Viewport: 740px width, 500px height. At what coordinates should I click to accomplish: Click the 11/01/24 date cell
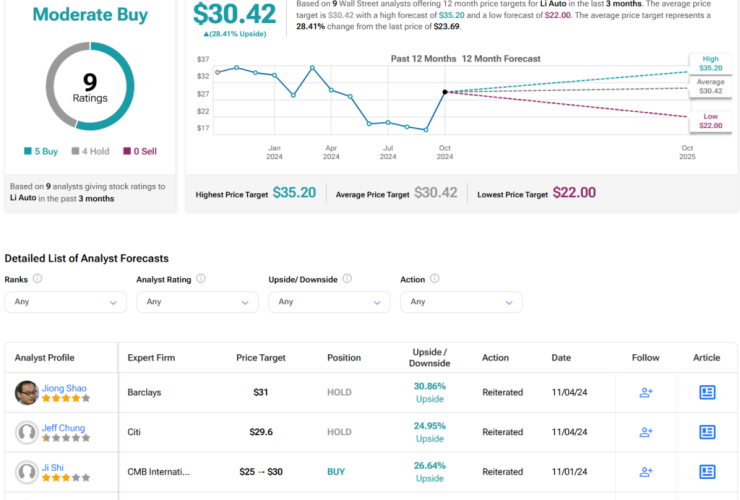(570, 472)
